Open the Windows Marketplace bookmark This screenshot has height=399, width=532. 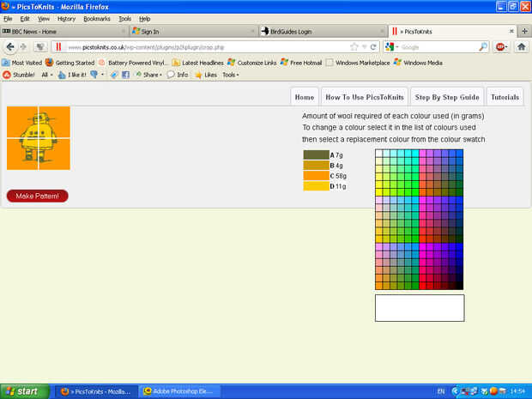click(358, 63)
